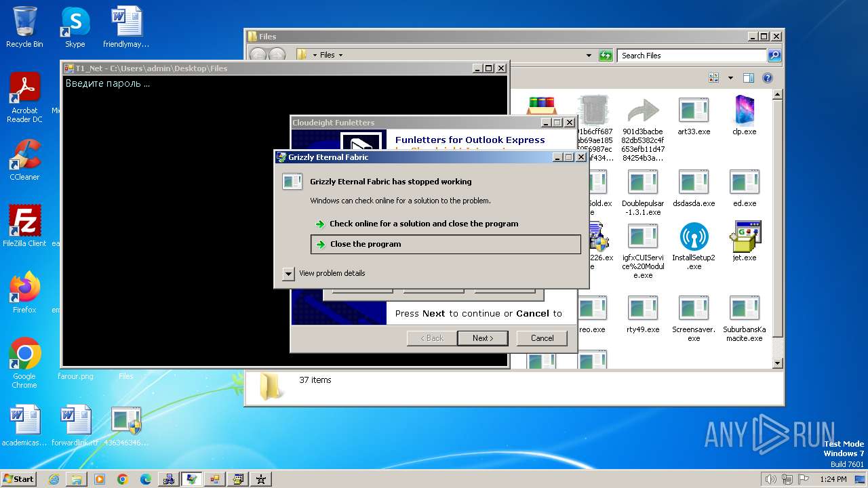Select Screensaver.exe file icon
868x488 pixels.
pyautogui.click(x=694, y=319)
